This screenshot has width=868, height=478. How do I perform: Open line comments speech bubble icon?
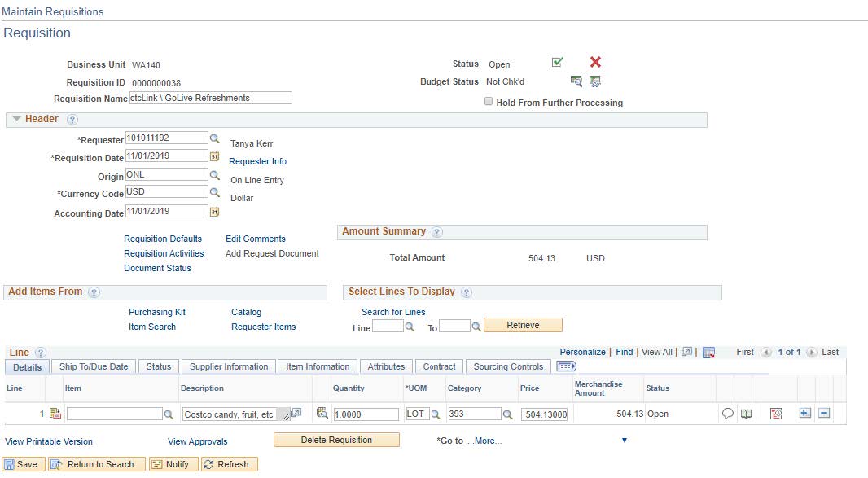coord(727,414)
